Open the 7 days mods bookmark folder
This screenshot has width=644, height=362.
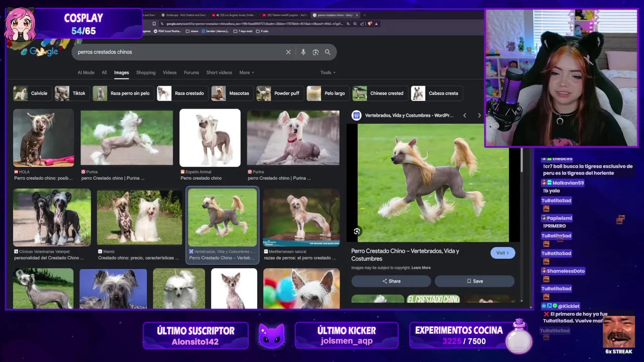pyautogui.click(x=244, y=31)
